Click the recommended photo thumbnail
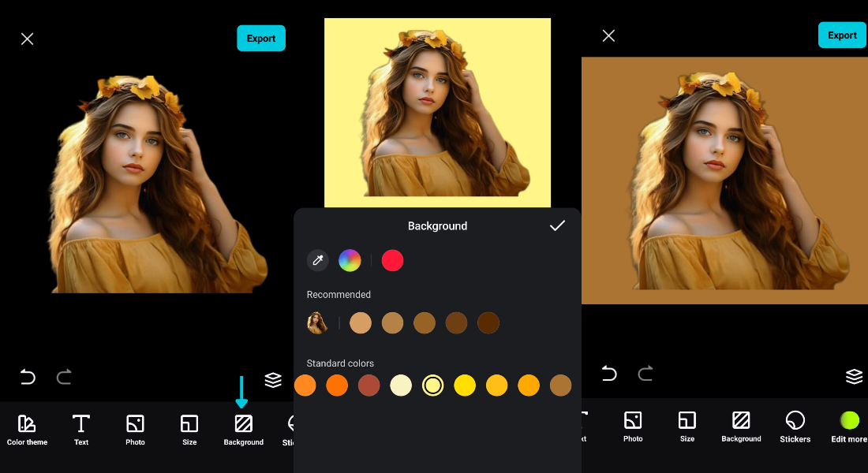The image size is (868, 473). coord(318,323)
